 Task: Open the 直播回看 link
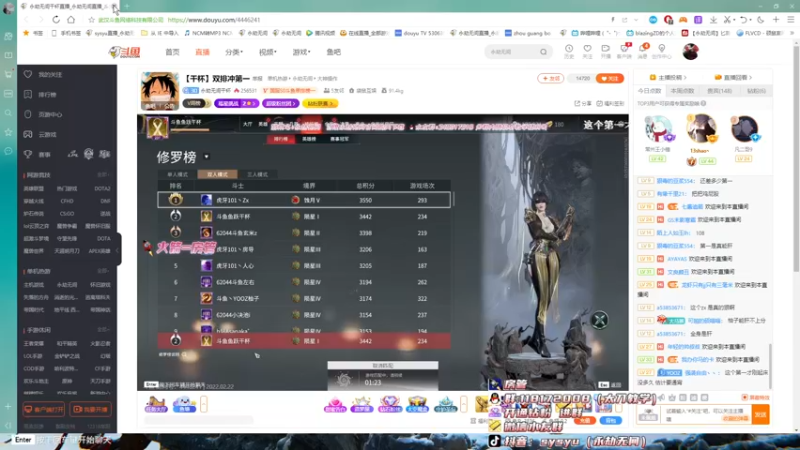click(x=733, y=78)
